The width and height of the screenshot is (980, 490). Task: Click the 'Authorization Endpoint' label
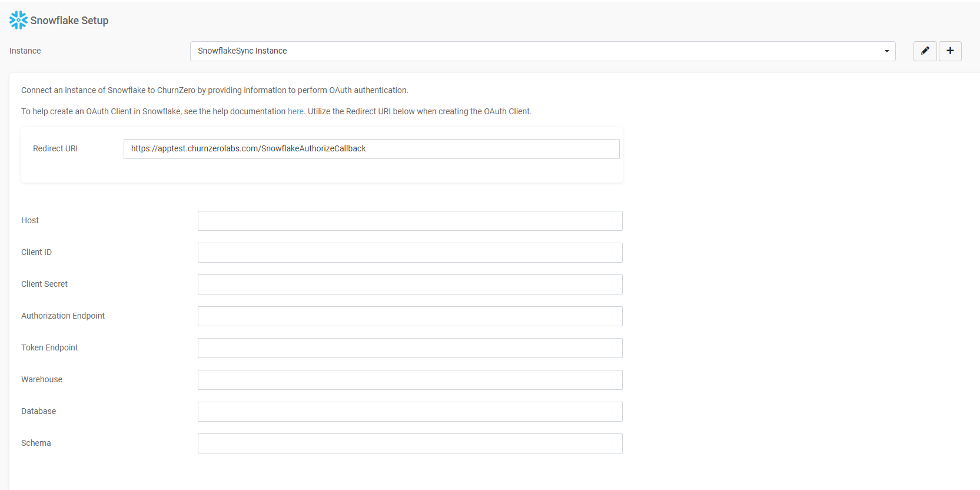tap(63, 316)
